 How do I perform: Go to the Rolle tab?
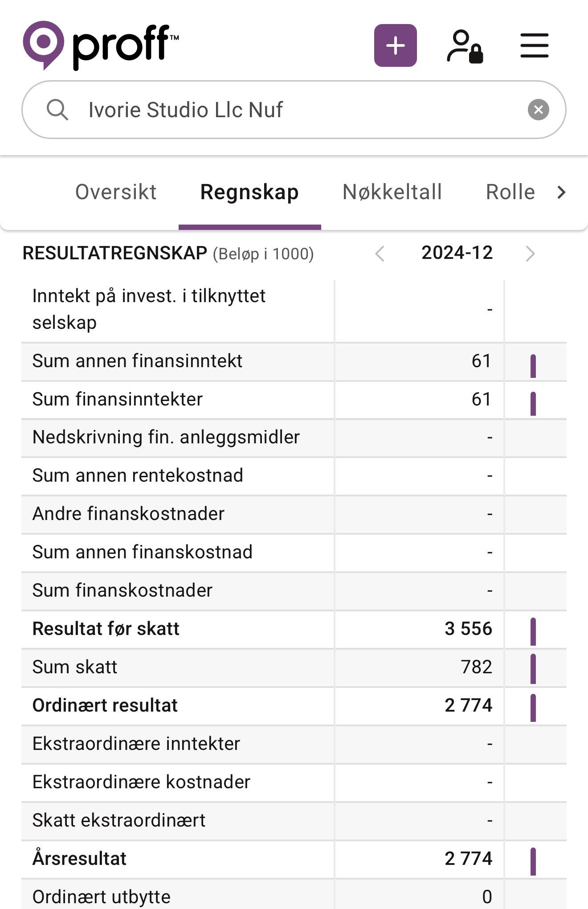tap(510, 192)
